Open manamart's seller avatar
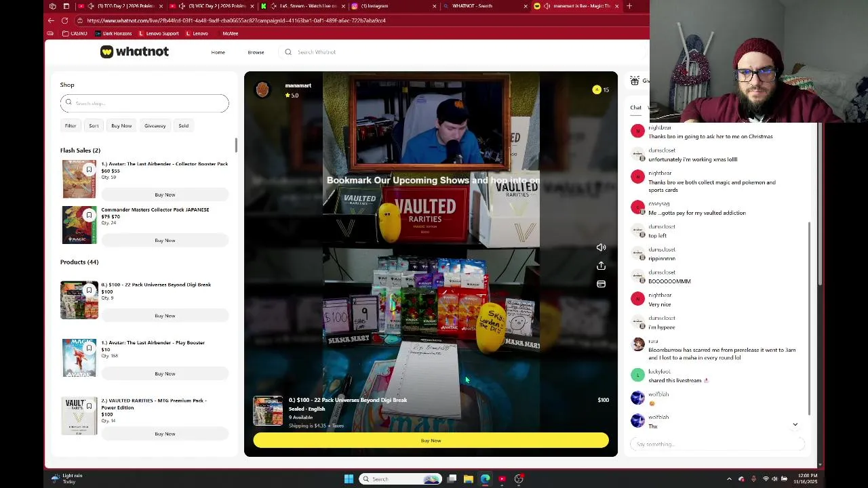Image resolution: width=868 pixels, height=488 pixels. pyautogui.click(x=262, y=89)
